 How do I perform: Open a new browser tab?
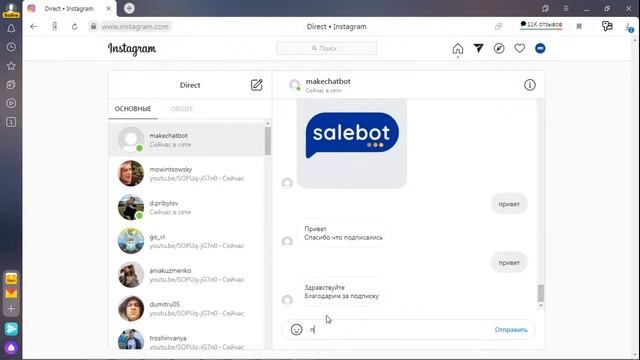click(x=129, y=8)
